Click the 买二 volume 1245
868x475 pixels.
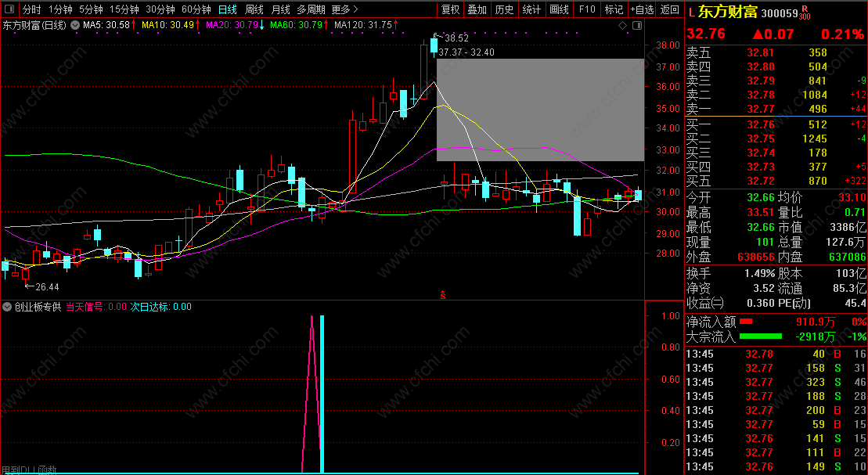[x=814, y=139]
